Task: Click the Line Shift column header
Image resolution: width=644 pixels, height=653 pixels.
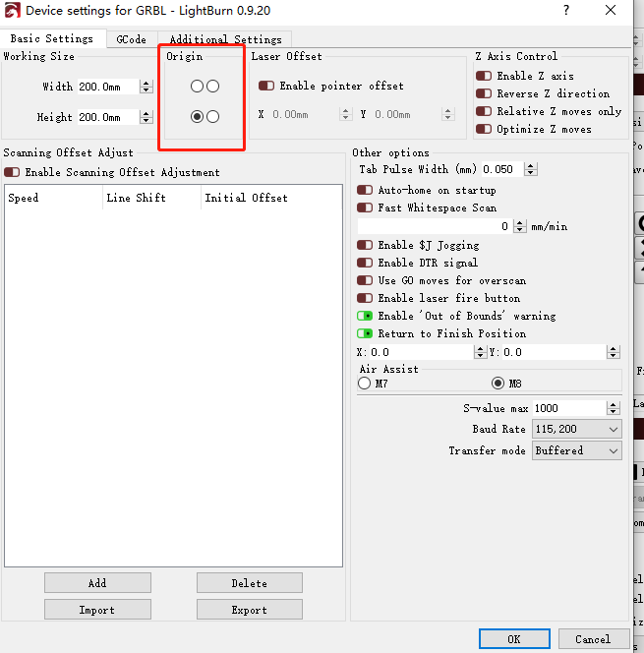Action: (152, 198)
